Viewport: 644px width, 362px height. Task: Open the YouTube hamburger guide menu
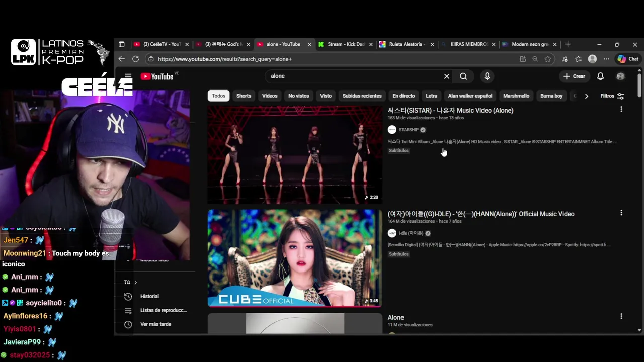pyautogui.click(x=128, y=76)
